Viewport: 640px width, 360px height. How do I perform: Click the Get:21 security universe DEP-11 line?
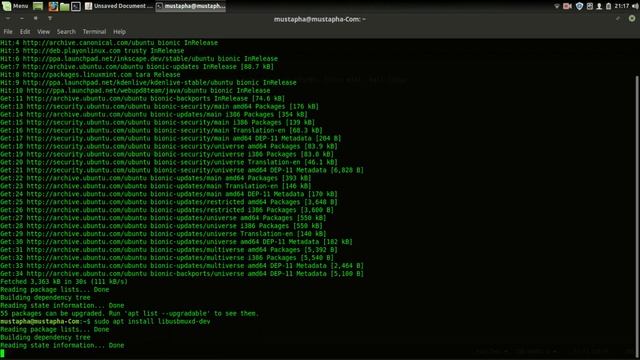click(x=182, y=170)
